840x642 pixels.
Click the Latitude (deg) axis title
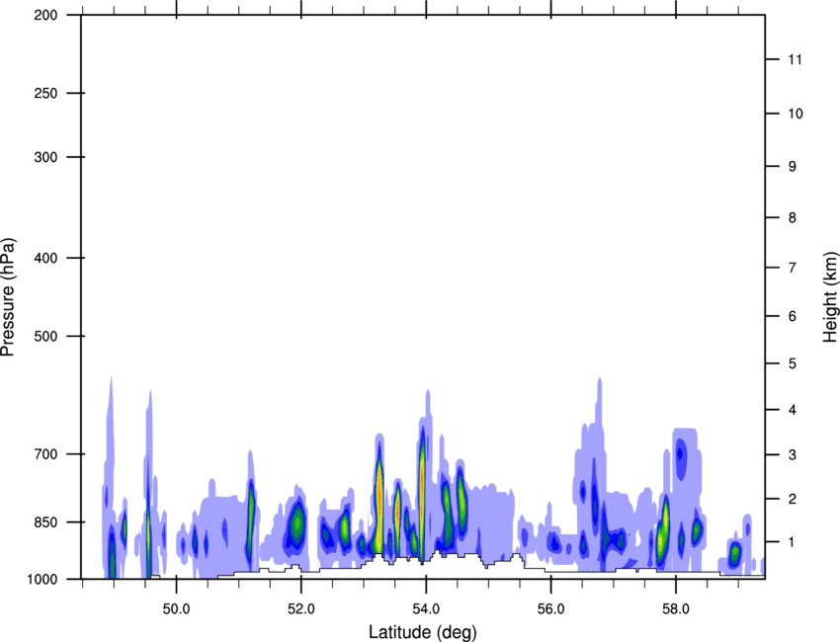pyautogui.click(x=422, y=632)
